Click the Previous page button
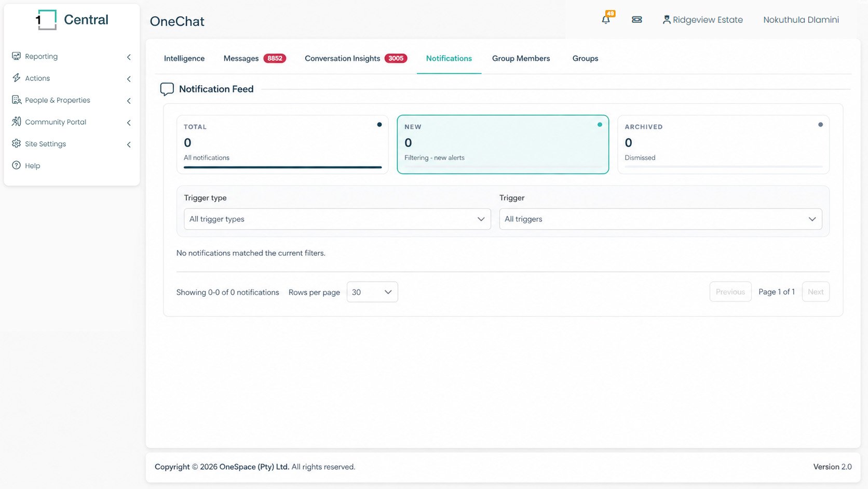The height and width of the screenshot is (489, 868). click(730, 292)
